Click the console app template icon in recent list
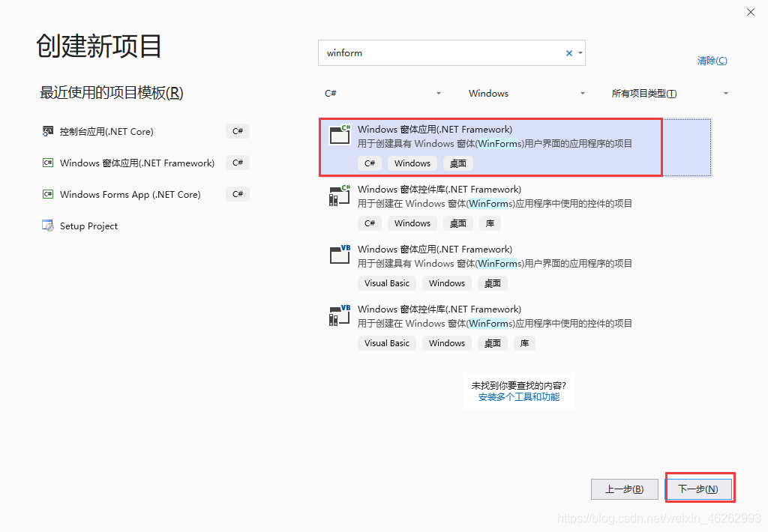 47,131
